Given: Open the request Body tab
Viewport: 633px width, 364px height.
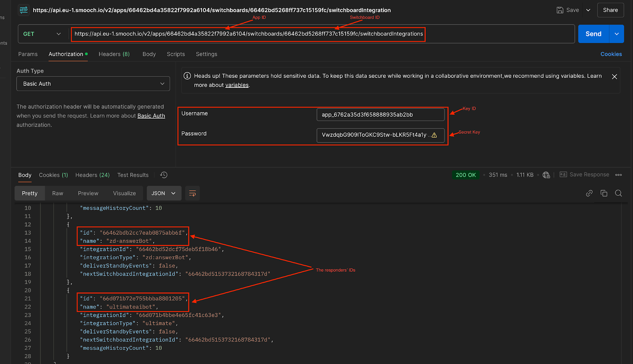Looking at the screenshot, I should (149, 54).
